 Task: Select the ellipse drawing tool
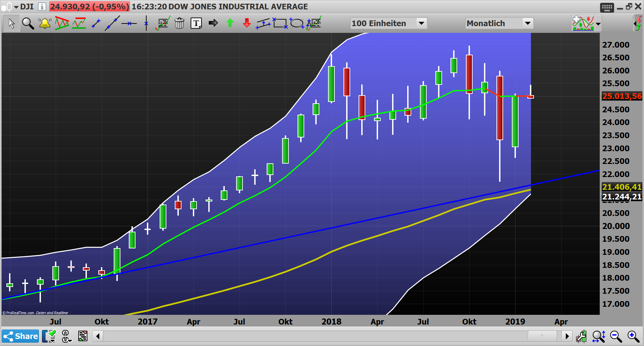coord(297,23)
